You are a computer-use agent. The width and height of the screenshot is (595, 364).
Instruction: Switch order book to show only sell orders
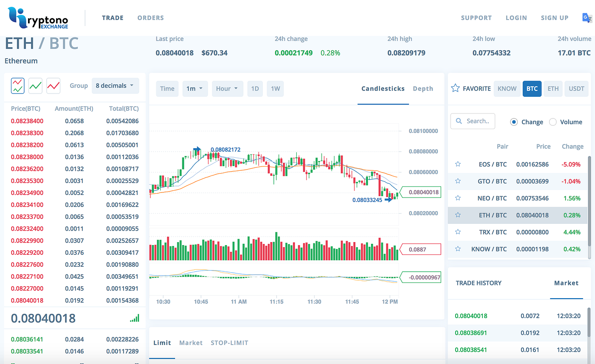(x=53, y=85)
